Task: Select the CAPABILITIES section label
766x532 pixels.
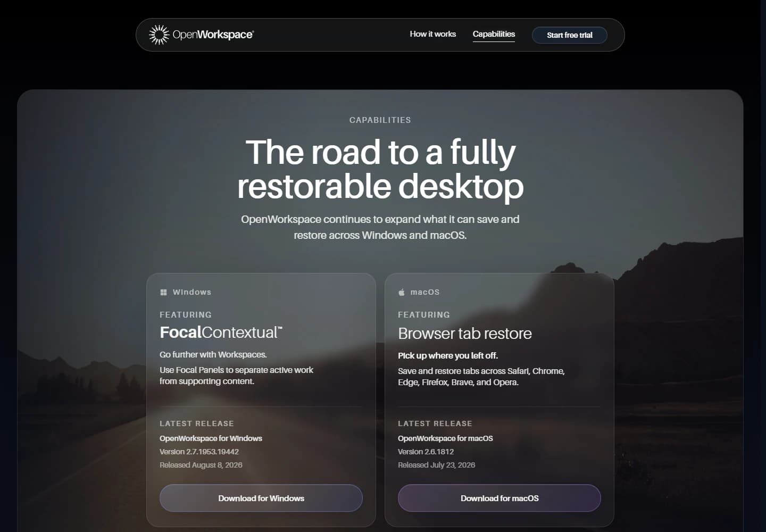Action: (380, 120)
